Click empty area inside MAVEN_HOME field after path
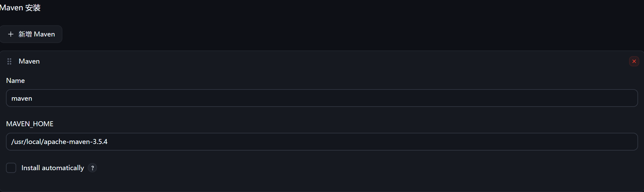 (x=371, y=142)
